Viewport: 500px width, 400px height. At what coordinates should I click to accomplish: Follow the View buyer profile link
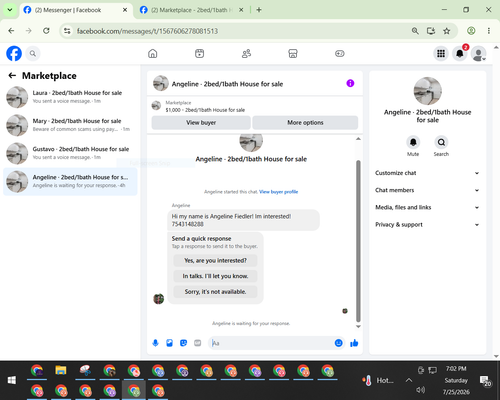pyautogui.click(x=278, y=192)
